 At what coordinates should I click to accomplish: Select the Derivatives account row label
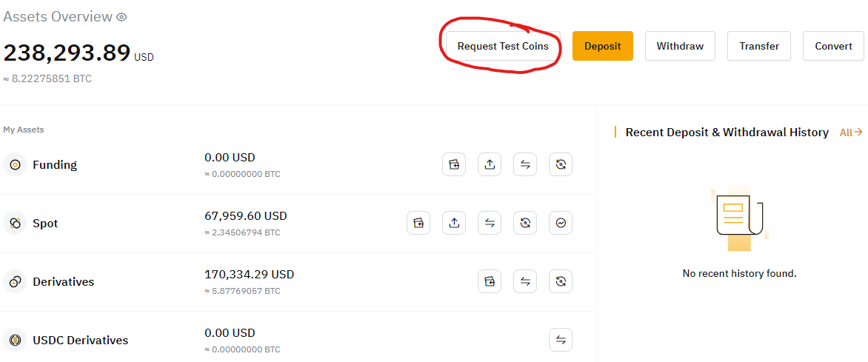click(x=63, y=282)
